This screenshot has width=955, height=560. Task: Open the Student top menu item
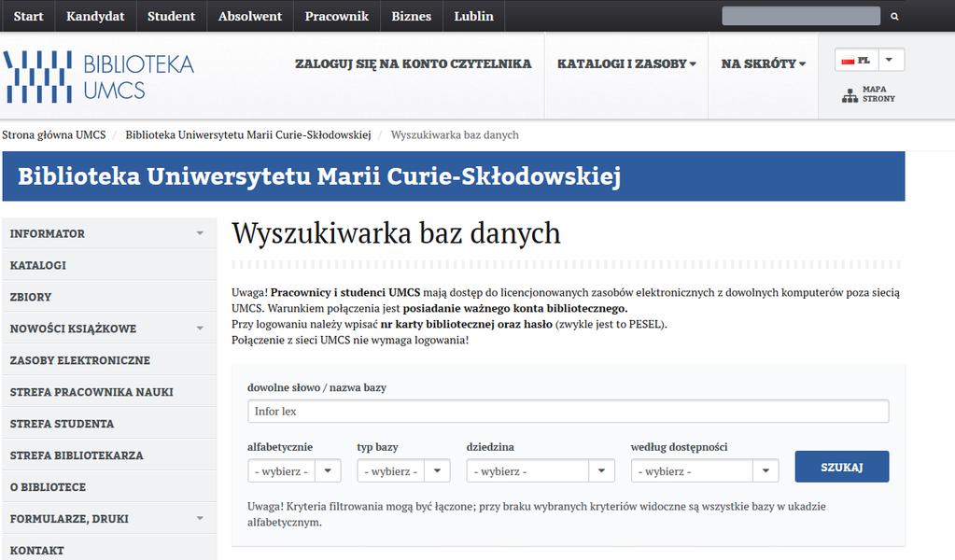171,16
